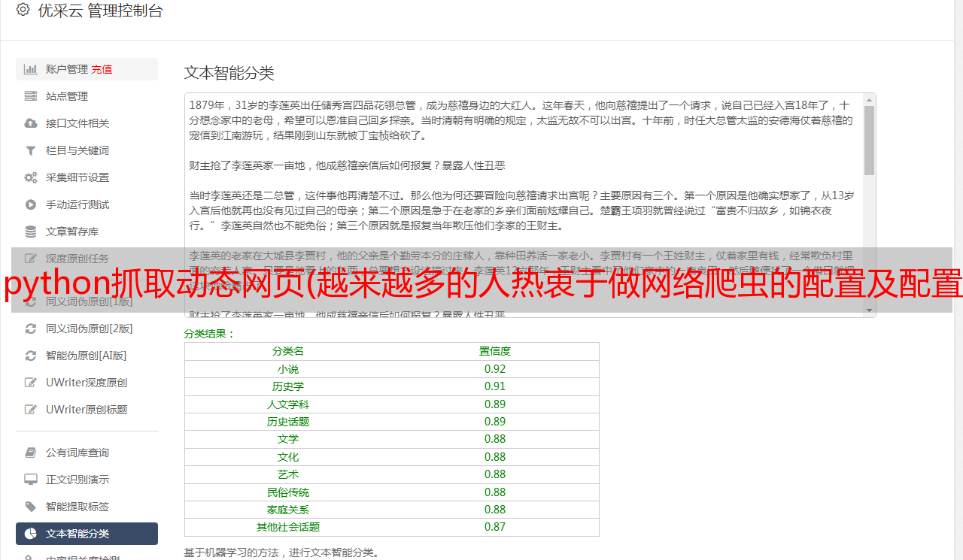This screenshot has width=963, height=560.
Task: Click the refresh icon for 智能伪原创[AI版]
Action: coord(31,356)
